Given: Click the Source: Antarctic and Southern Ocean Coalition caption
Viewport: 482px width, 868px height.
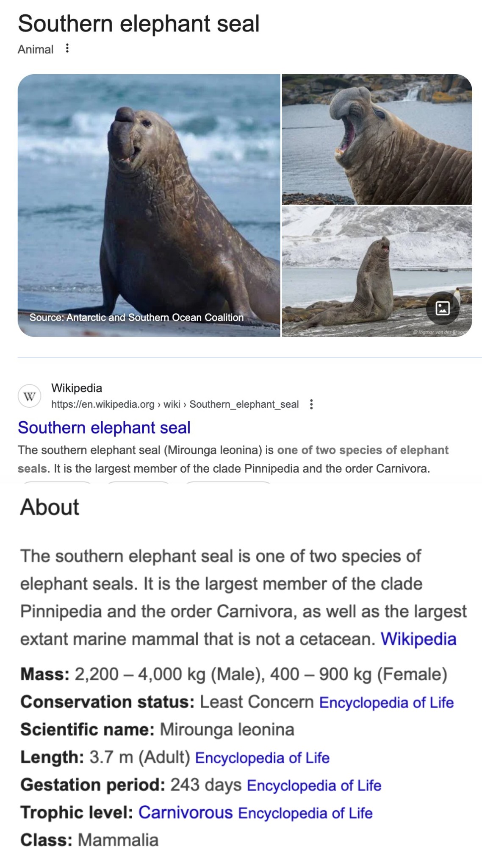Looking at the screenshot, I should 137,317.
